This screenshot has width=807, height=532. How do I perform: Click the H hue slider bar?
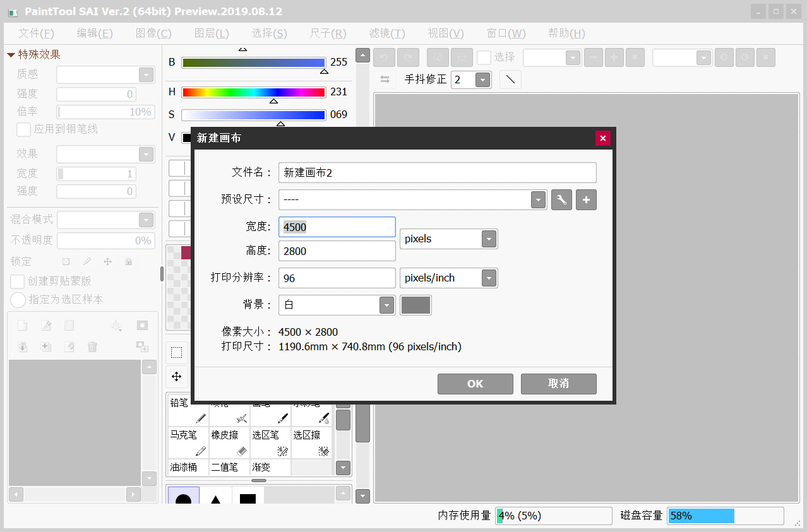pos(253,92)
